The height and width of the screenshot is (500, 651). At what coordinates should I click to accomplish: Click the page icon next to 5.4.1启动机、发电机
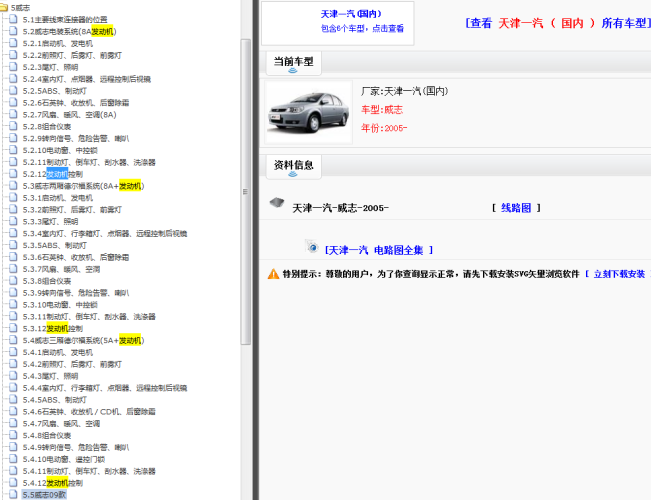pyautogui.click(x=13, y=352)
